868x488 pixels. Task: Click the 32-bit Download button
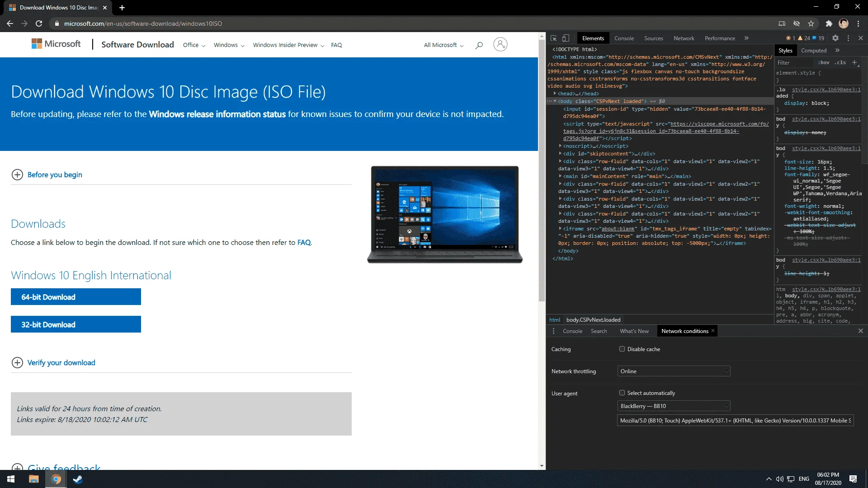tap(76, 324)
